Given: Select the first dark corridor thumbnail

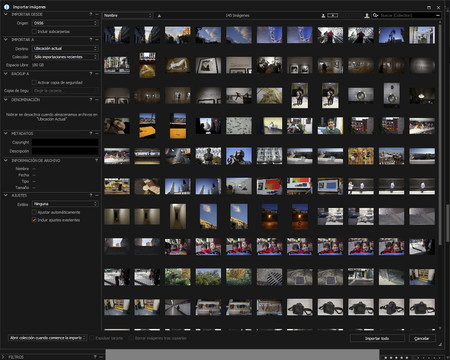Looking at the screenshot, I should click(117, 216).
